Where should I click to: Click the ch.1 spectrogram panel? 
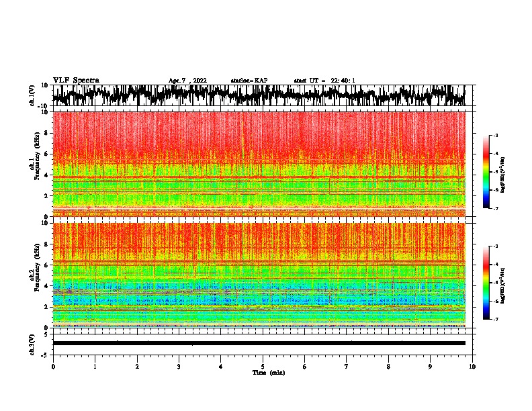(259, 164)
